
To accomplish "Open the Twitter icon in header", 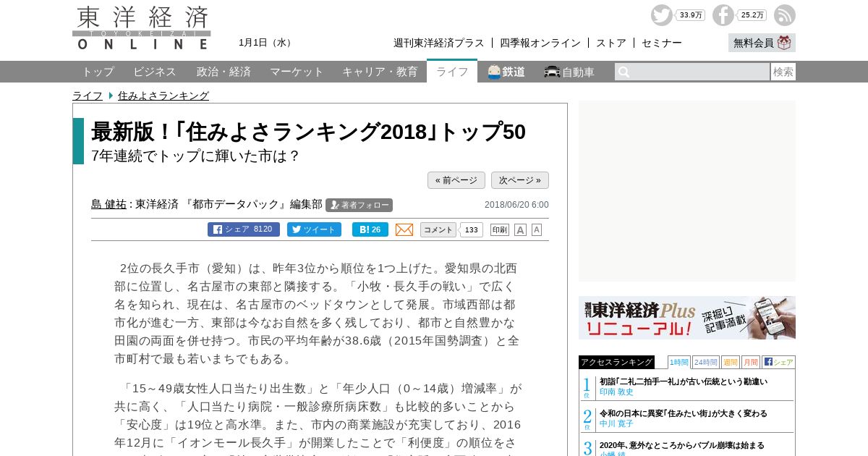I will [661, 15].
